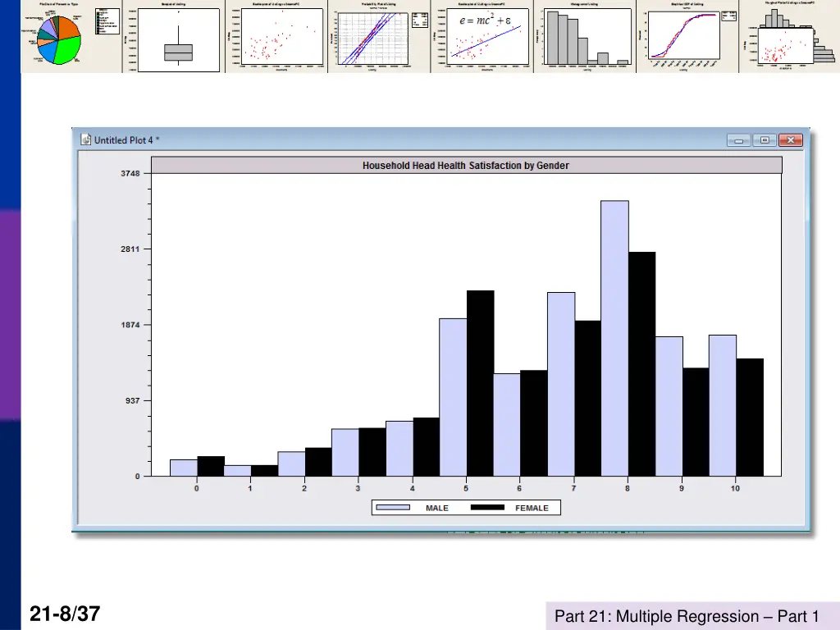Image resolution: width=840 pixels, height=630 pixels.
Task: Click y-axis label 2811
Action: tap(130, 249)
